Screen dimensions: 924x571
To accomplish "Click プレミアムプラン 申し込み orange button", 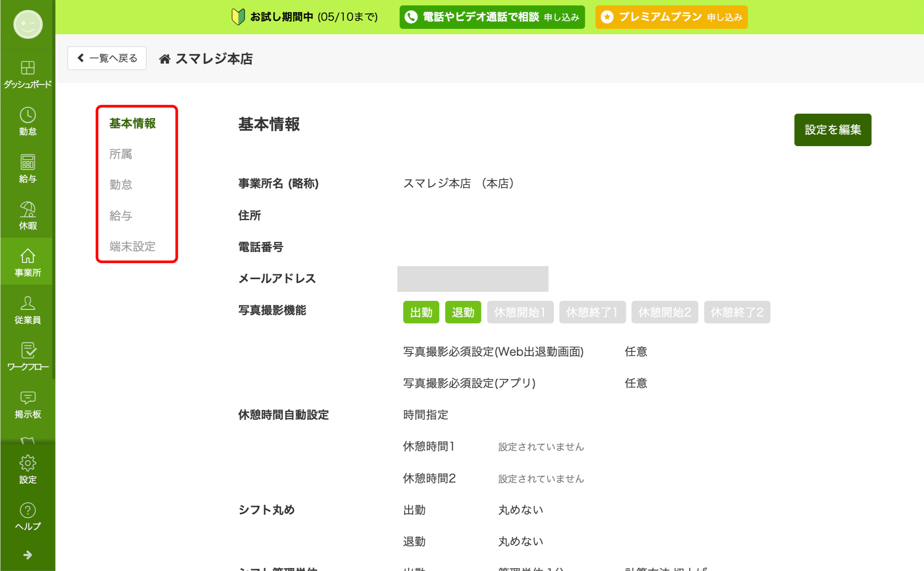I will (x=671, y=17).
